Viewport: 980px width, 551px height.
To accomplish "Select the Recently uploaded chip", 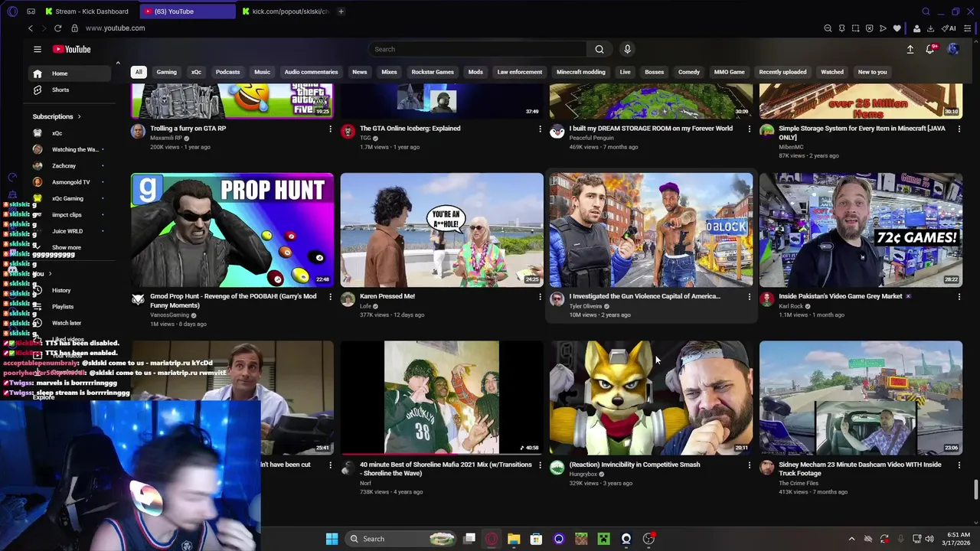I will 782,72.
